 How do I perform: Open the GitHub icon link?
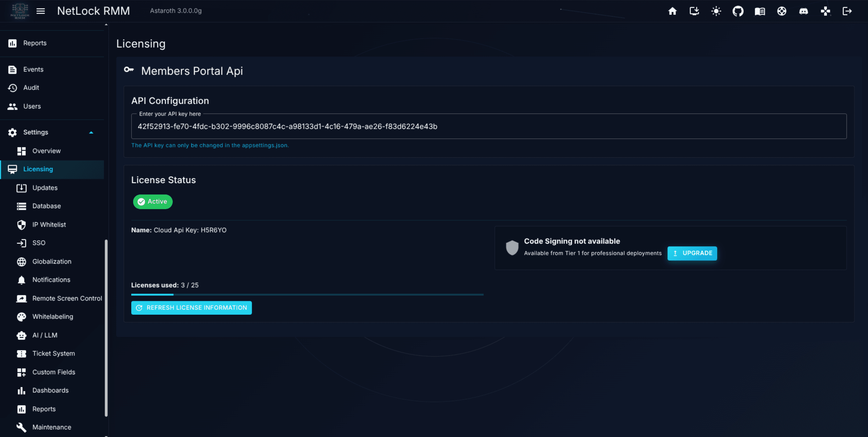click(x=738, y=11)
